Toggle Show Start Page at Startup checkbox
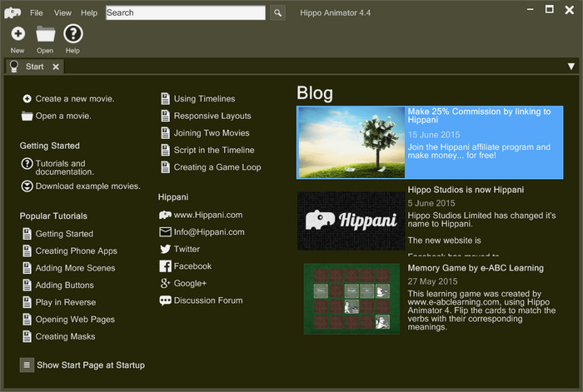This screenshot has height=392, width=583. coord(27,365)
